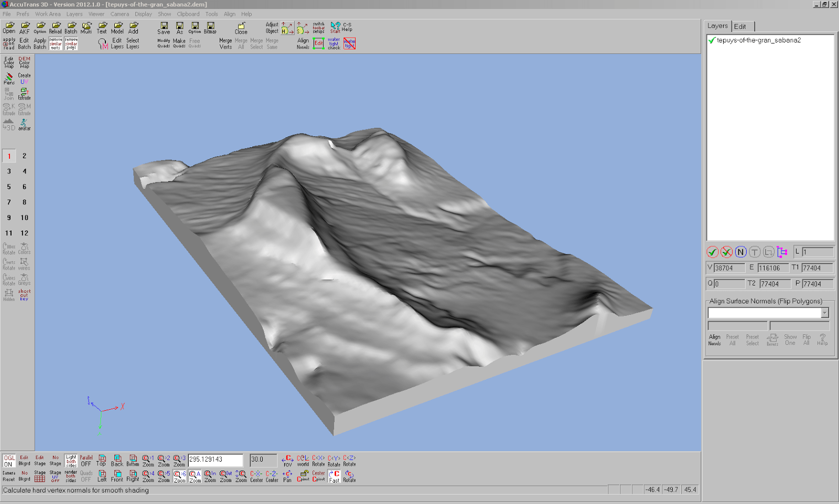Toggle the OGL ON button
The height and width of the screenshot is (504, 839).
click(x=9, y=461)
